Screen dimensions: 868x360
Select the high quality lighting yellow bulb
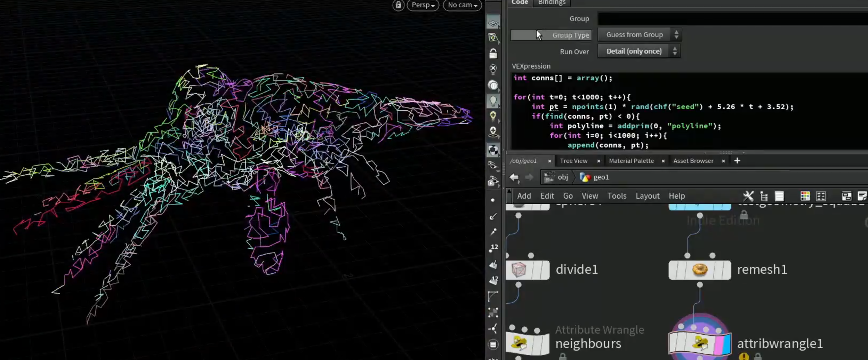pyautogui.click(x=493, y=116)
